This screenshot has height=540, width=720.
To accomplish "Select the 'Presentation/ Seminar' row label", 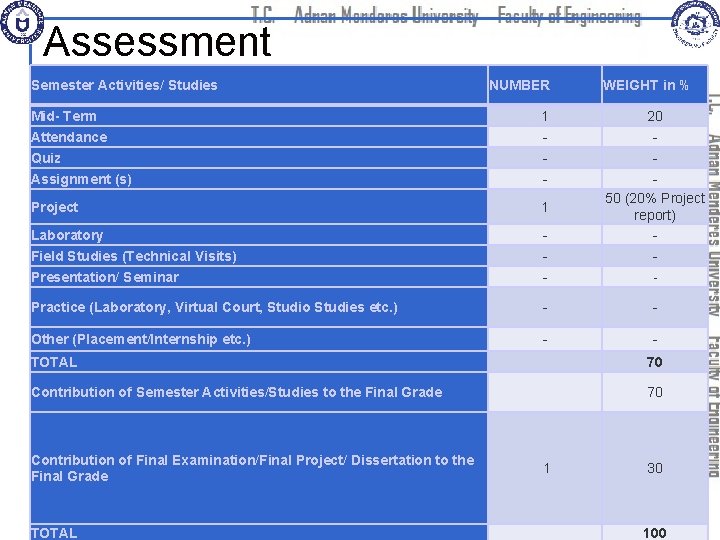I will click(105, 277).
